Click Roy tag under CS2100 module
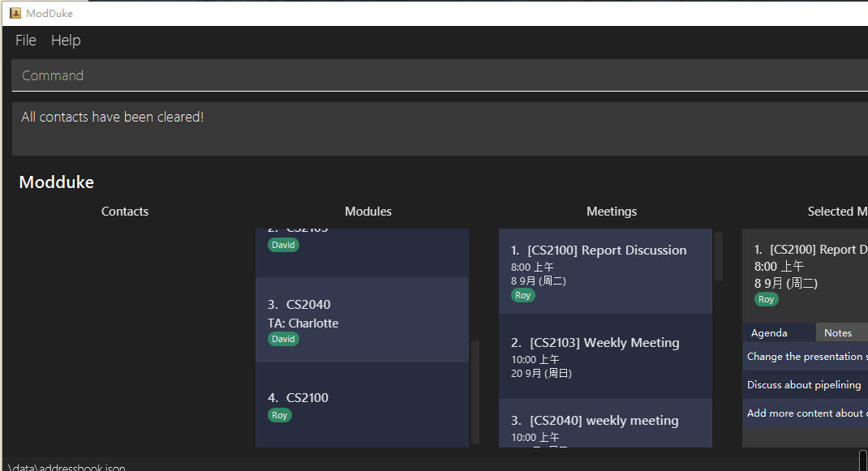This screenshot has width=868, height=471. 280,415
